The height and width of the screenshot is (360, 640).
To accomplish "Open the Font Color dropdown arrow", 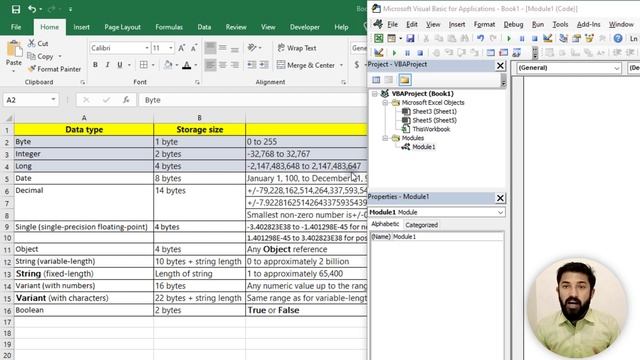I will (x=196, y=65).
